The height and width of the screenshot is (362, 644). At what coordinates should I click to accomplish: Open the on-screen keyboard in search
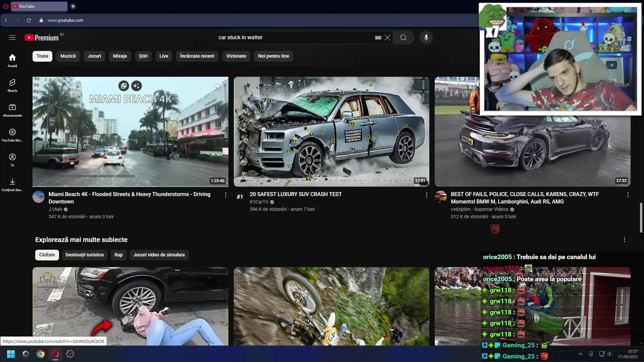point(378,38)
